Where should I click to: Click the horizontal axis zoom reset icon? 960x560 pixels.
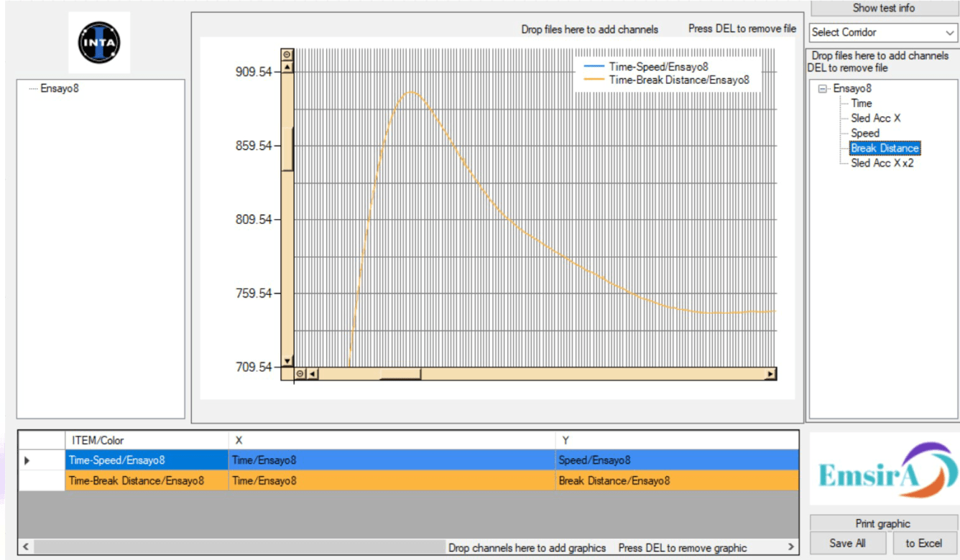point(300,374)
